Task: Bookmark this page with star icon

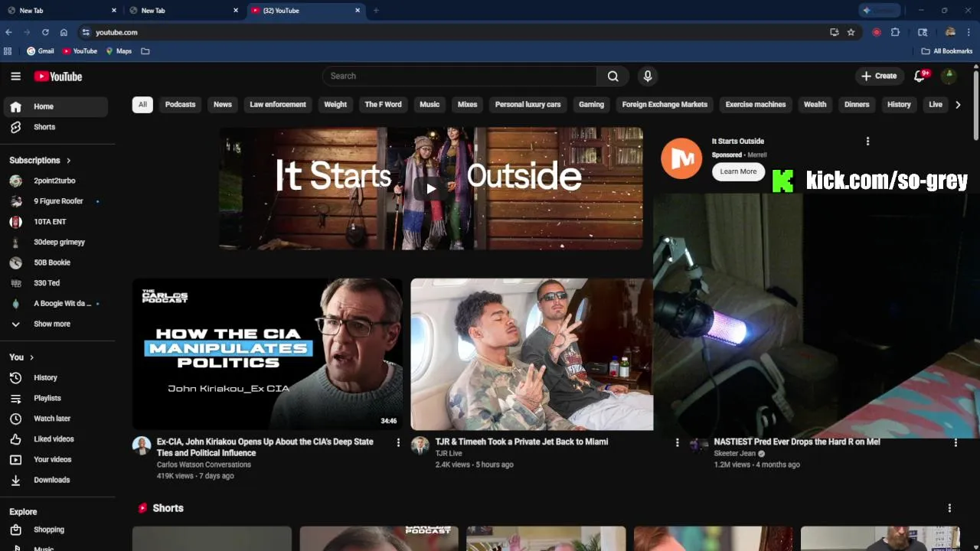Action: click(851, 32)
